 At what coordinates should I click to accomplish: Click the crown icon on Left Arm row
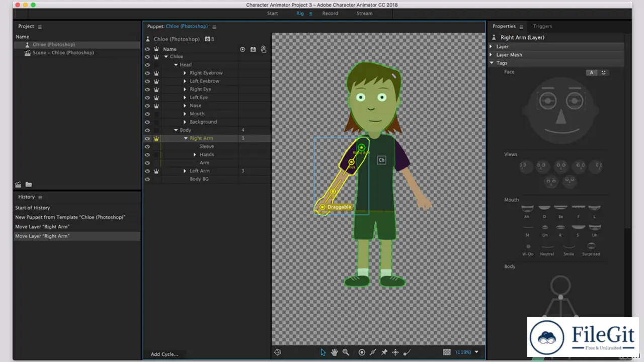(x=156, y=171)
